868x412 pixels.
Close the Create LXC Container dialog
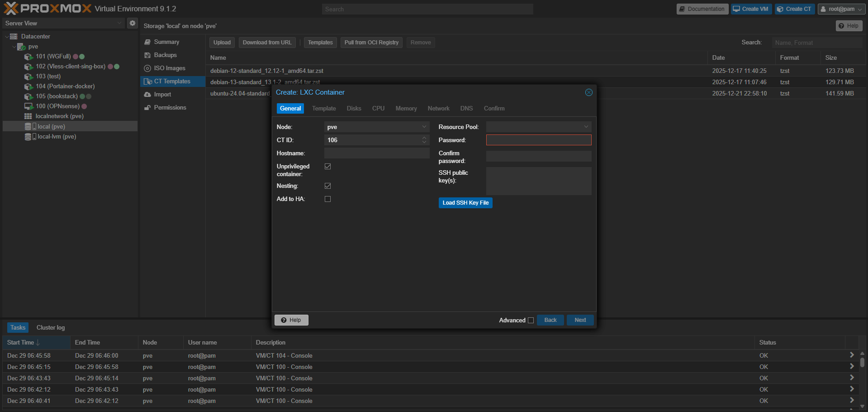pos(589,92)
